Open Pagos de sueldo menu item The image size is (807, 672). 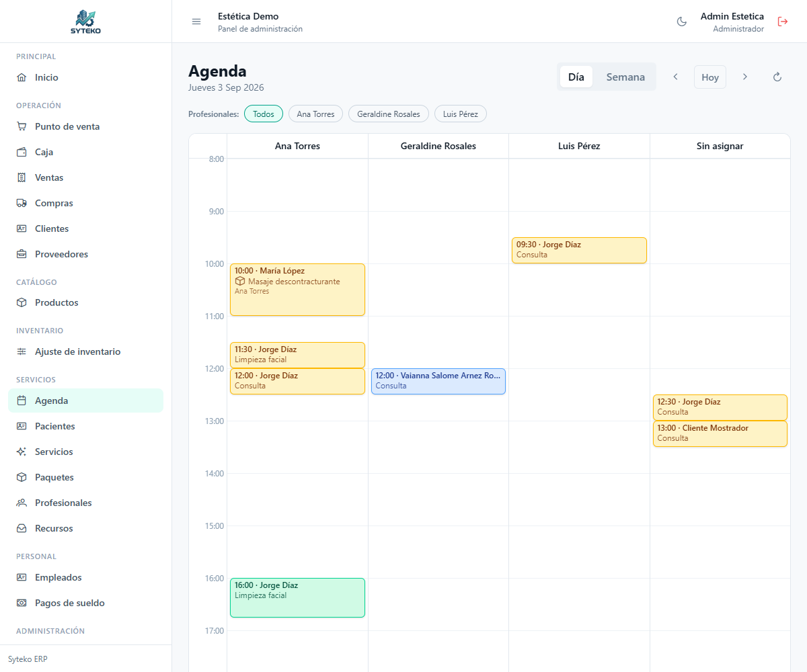85,603
